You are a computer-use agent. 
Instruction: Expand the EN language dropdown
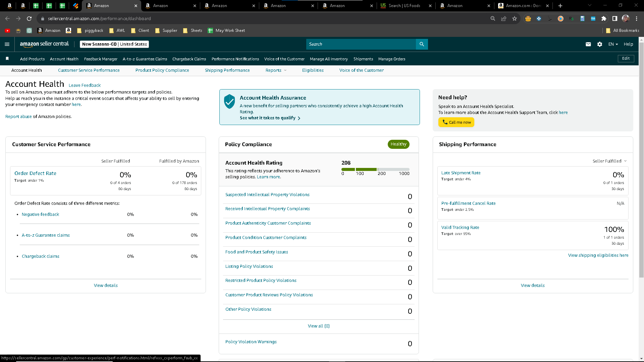[613, 44]
